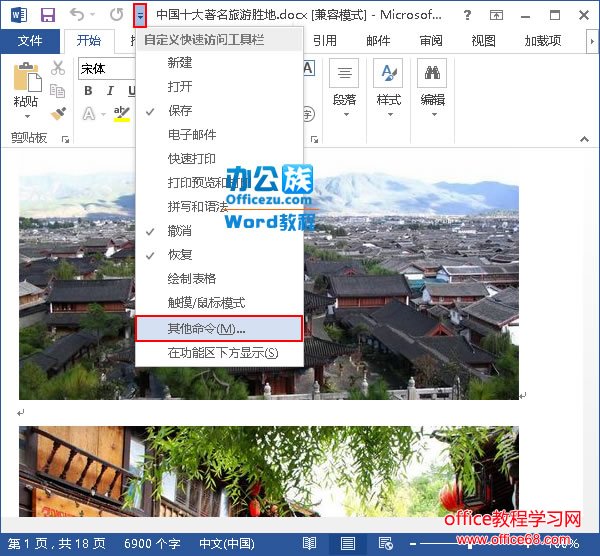Enable 绘制表格 in quick access menu

click(220, 279)
